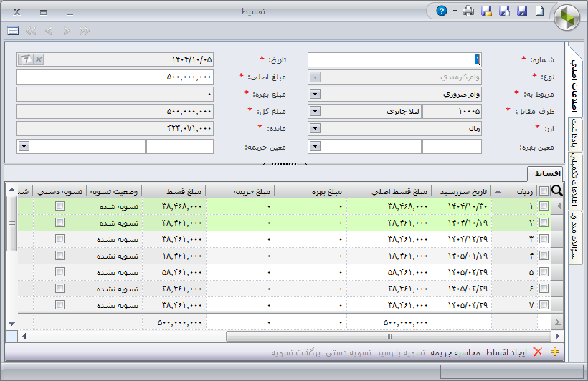The height and width of the screenshot is (381, 588).
Task: Toggle the تسویه دستی checkbox in row ۱
Action: (60, 206)
